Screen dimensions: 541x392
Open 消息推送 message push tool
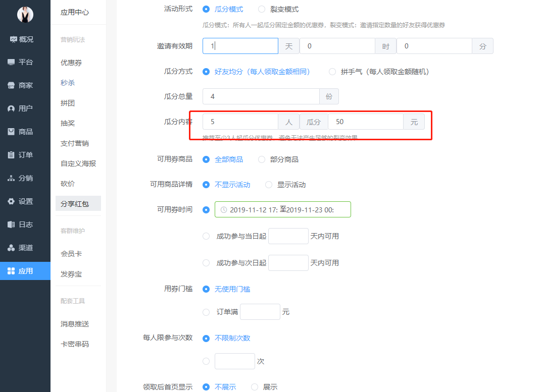[x=75, y=324]
